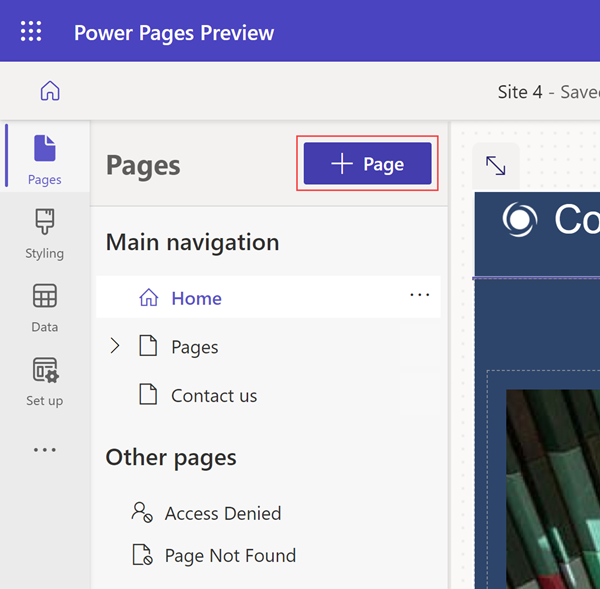Click the + Page button

(x=368, y=164)
